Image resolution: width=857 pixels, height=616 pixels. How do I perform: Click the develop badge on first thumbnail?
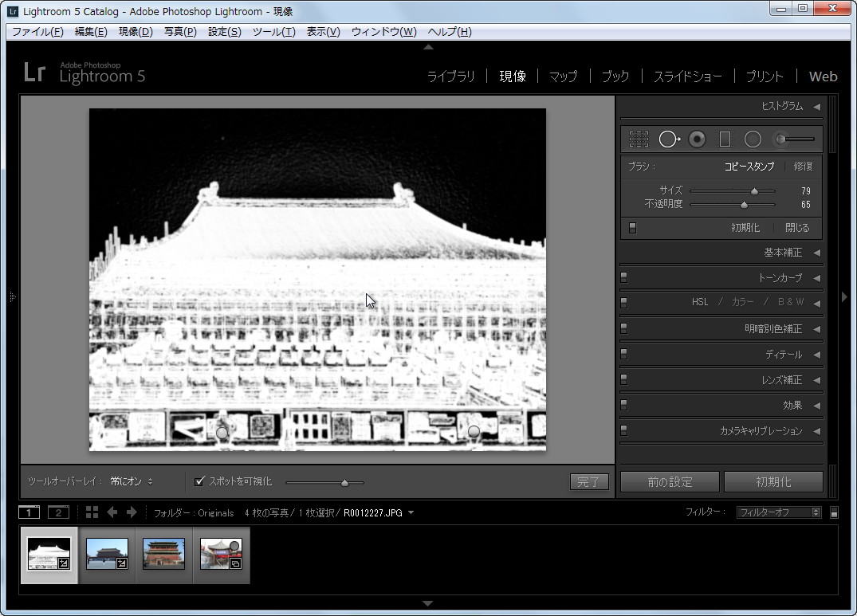click(x=64, y=563)
